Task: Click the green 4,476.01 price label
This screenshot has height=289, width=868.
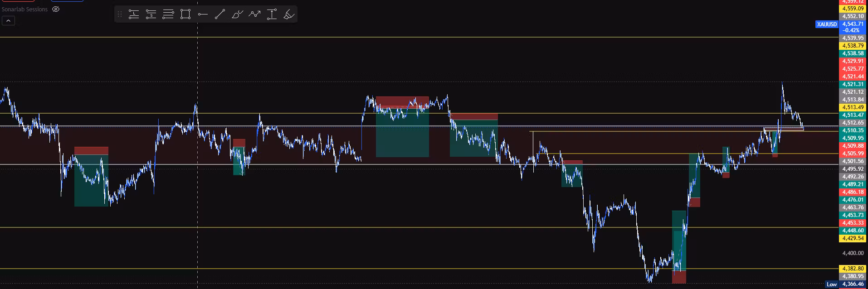Action: 853,200
